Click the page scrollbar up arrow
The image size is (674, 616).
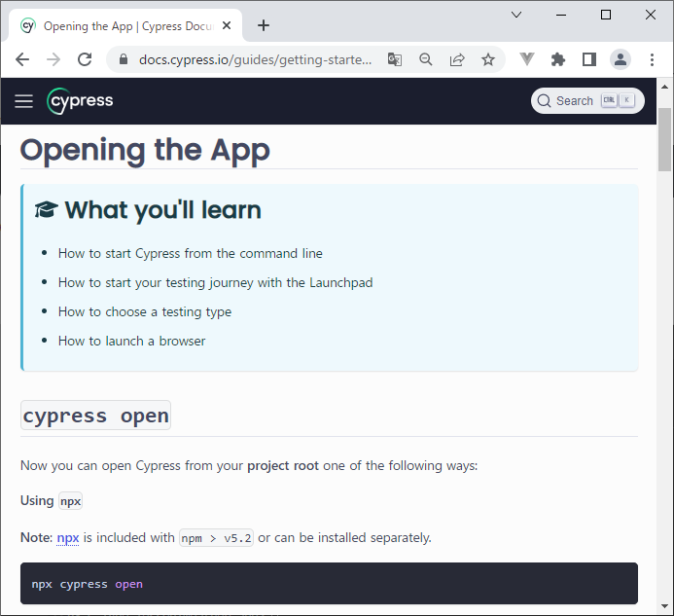click(x=664, y=88)
